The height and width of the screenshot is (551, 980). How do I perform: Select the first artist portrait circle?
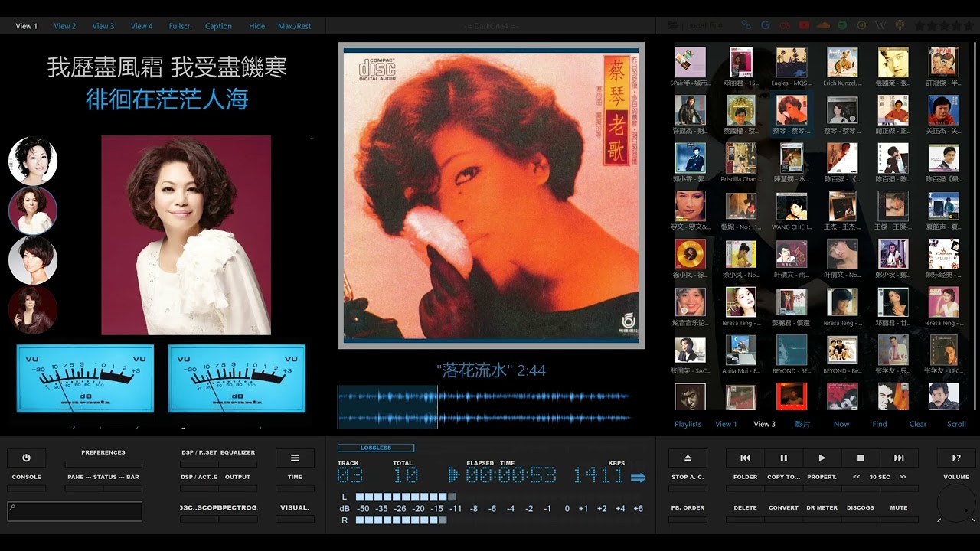point(33,161)
